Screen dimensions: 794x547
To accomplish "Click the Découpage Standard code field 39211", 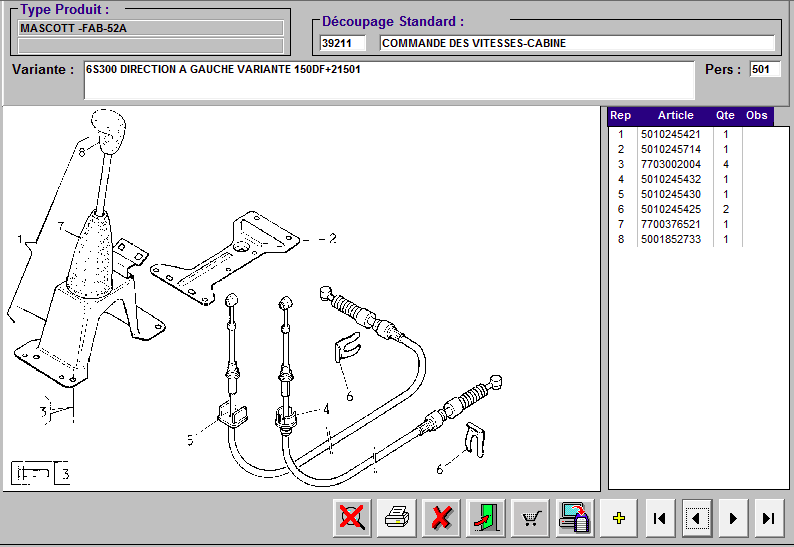I will (343, 43).
